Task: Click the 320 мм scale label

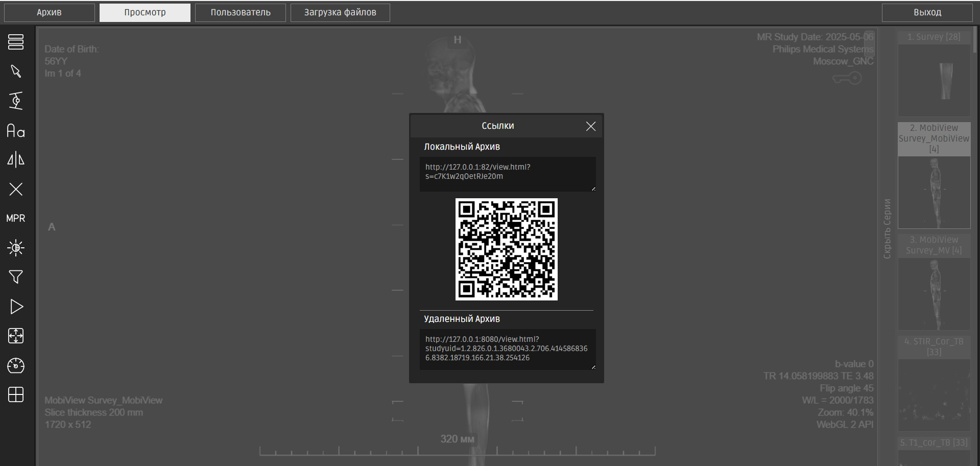Action: [457, 439]
